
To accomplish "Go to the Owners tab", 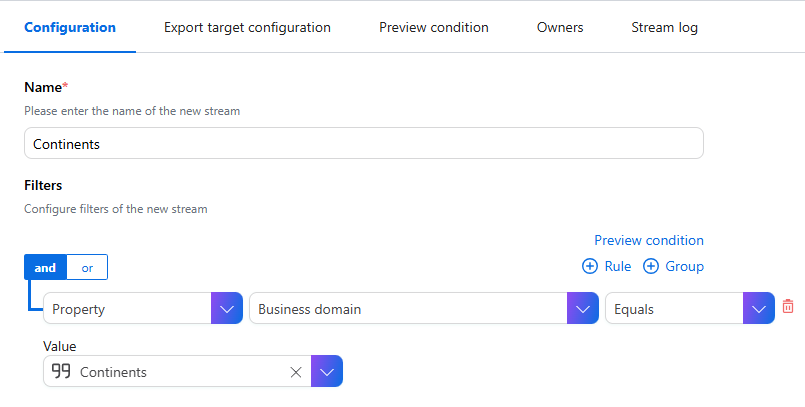I will (560, 27).
